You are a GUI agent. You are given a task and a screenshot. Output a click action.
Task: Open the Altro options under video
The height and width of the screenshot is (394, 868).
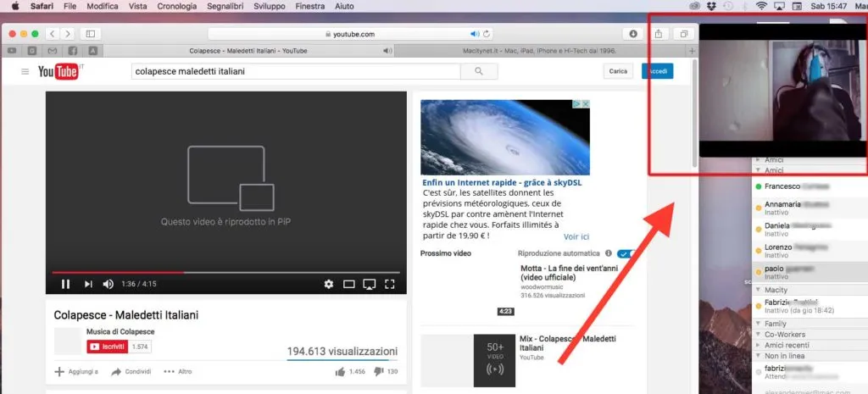tap(178, 371)
